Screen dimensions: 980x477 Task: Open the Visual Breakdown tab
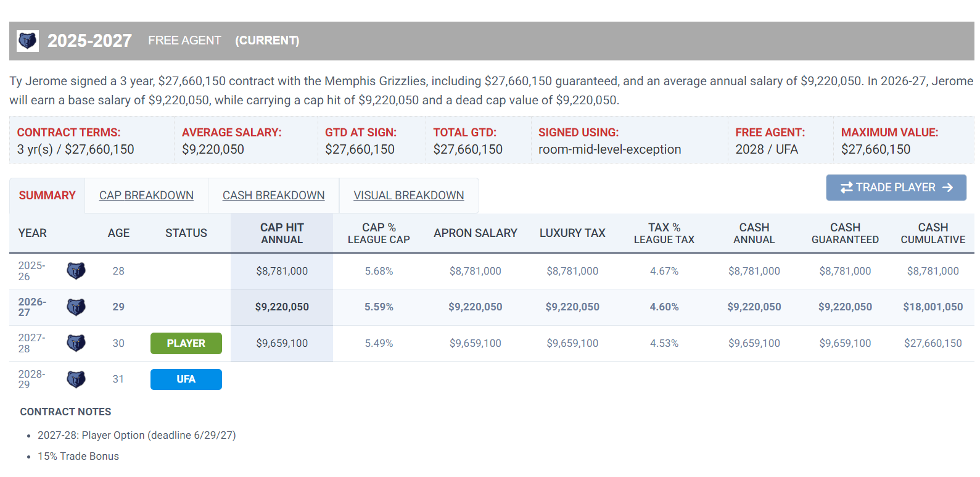[x=409, y=196]
